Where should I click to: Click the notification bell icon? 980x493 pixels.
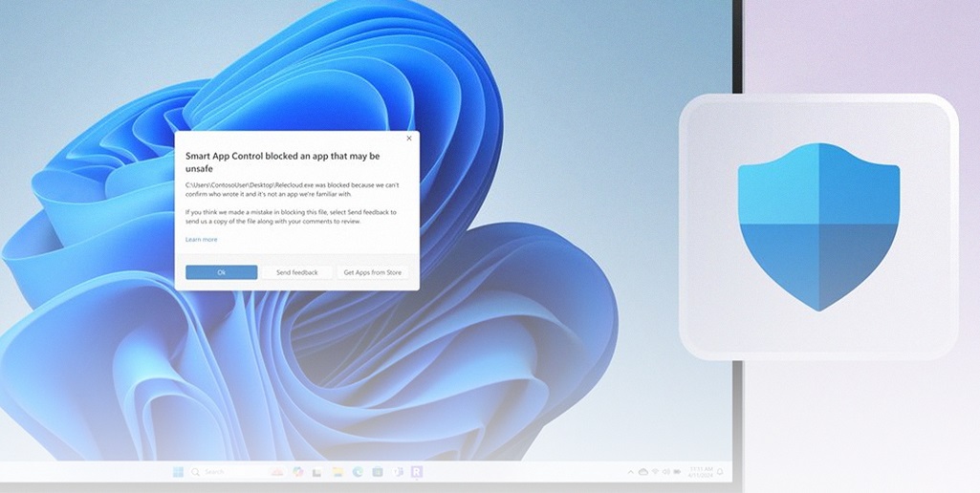click(x=720, y=472)
